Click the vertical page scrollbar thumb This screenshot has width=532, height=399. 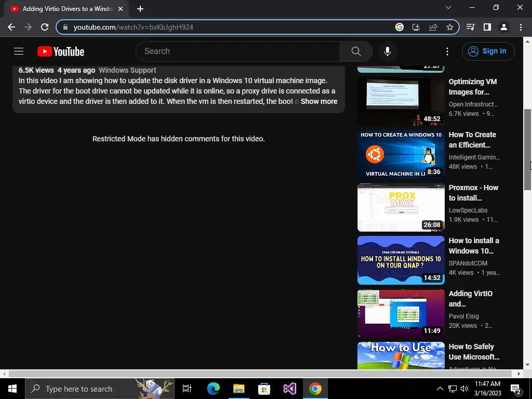[527, 150]
